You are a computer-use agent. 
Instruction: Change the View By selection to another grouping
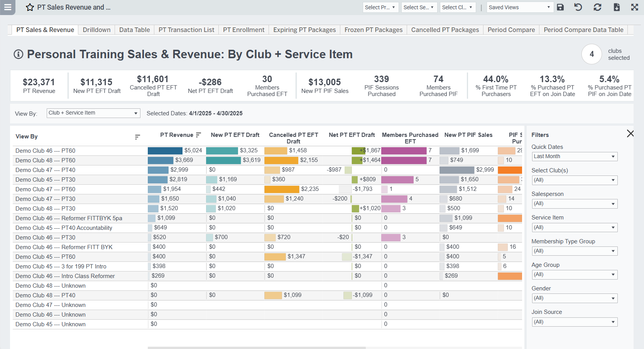coord(93,113)
